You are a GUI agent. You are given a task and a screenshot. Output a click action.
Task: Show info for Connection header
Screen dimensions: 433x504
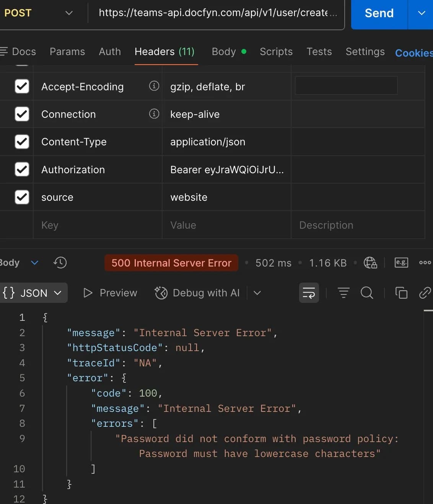[154, 114]
